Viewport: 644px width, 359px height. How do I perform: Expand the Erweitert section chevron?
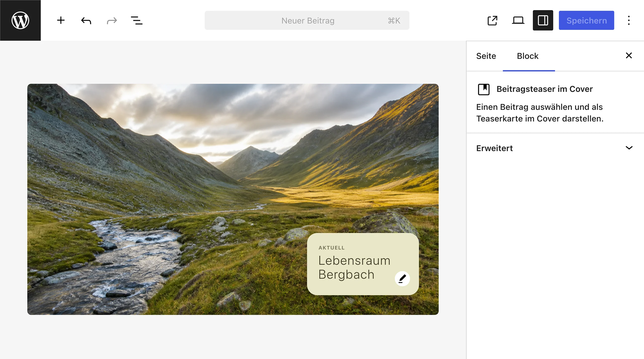coord(629,148)
